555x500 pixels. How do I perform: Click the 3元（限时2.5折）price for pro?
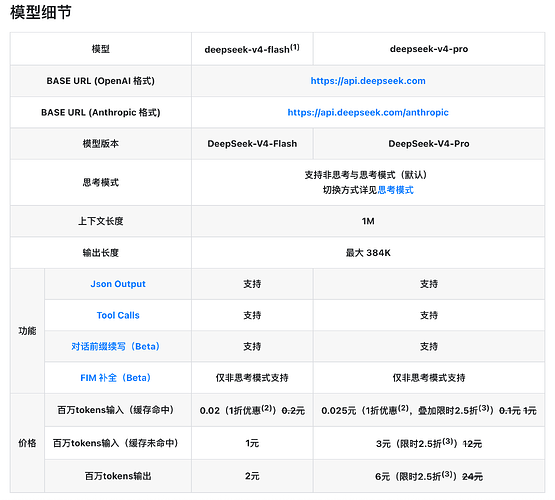pos(417,443)
